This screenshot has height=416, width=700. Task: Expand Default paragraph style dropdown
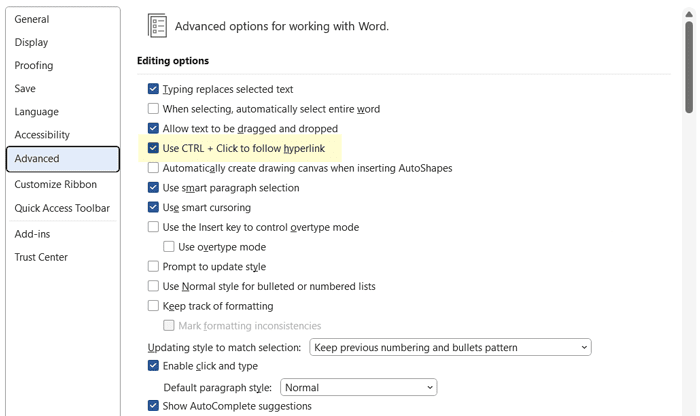click(x=359, y=387)
